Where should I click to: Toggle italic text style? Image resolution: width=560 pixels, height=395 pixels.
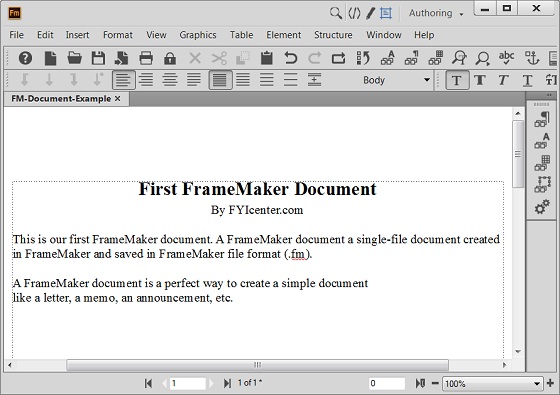[503, 80]
